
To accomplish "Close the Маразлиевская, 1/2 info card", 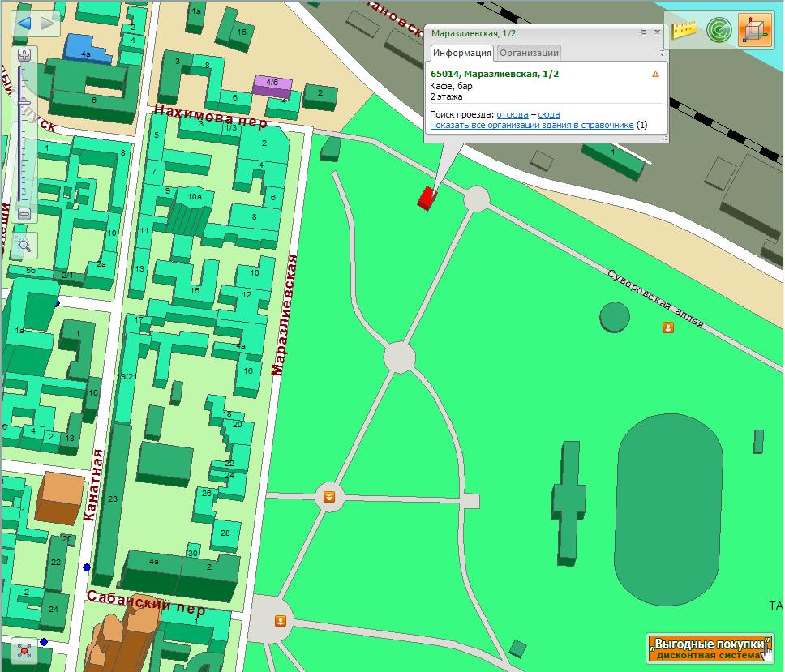I will [x=658, y=32].
